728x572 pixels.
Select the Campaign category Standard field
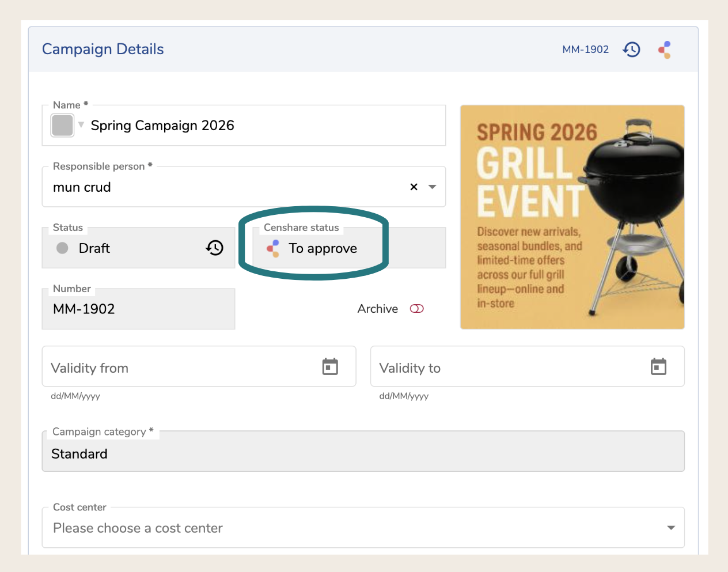point(363,451)
